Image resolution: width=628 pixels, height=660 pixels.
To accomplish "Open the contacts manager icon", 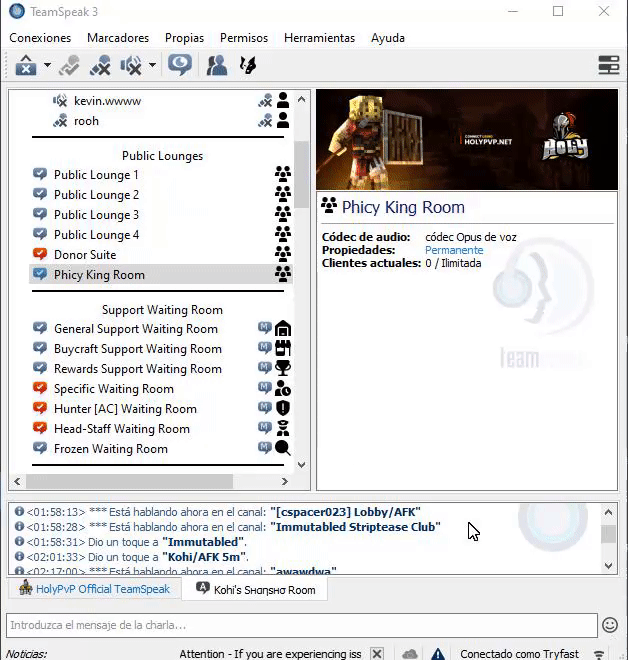I will (x=217, y=65).
